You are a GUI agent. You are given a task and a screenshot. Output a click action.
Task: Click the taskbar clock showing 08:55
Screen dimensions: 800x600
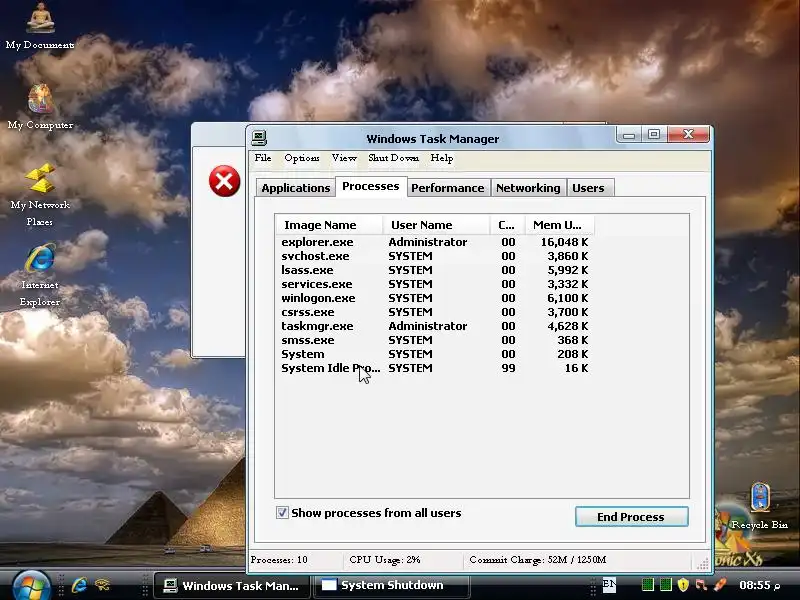click(x=760, y=585)
